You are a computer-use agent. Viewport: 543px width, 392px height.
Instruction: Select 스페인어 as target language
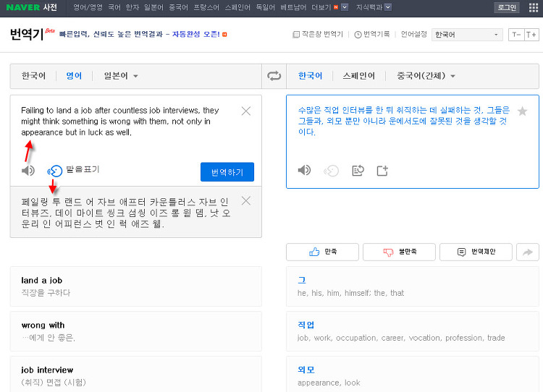tap(359, 76)
